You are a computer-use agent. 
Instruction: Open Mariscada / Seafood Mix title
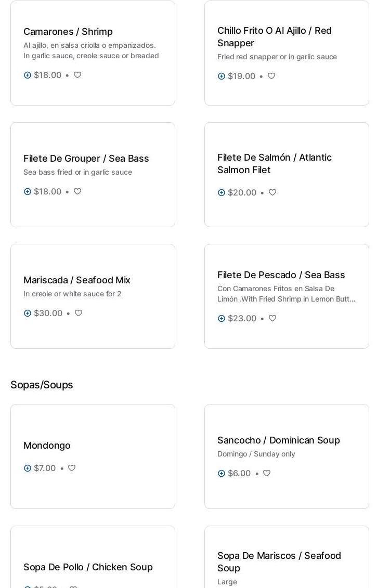point(77,280)
